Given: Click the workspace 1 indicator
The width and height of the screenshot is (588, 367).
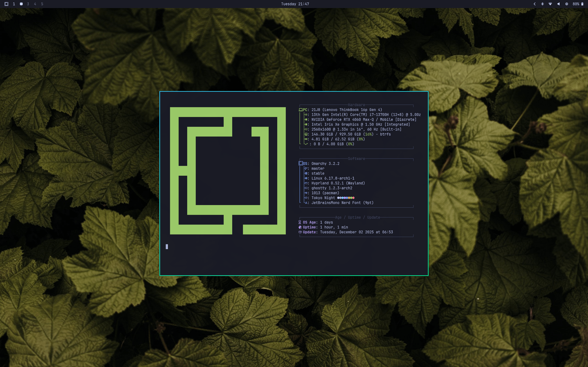Looking at the screenshot, I should (14, 4).
